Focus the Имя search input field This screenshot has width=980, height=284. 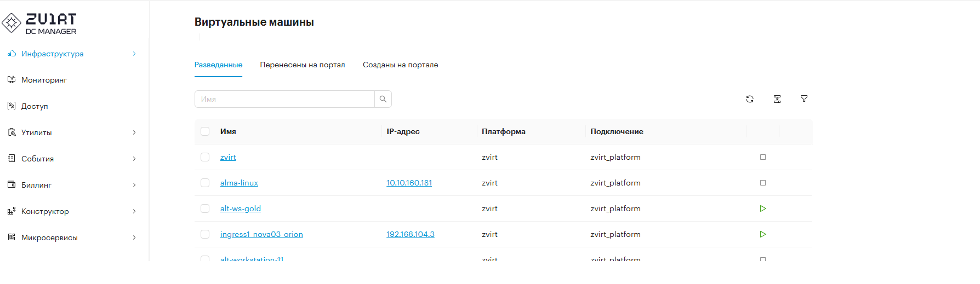[284, 99]
